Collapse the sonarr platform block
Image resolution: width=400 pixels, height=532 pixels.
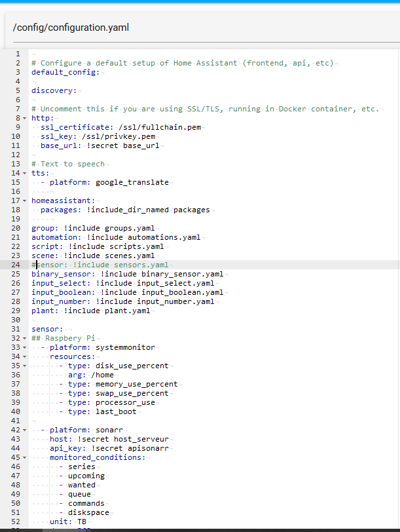[x=25, y=430]
